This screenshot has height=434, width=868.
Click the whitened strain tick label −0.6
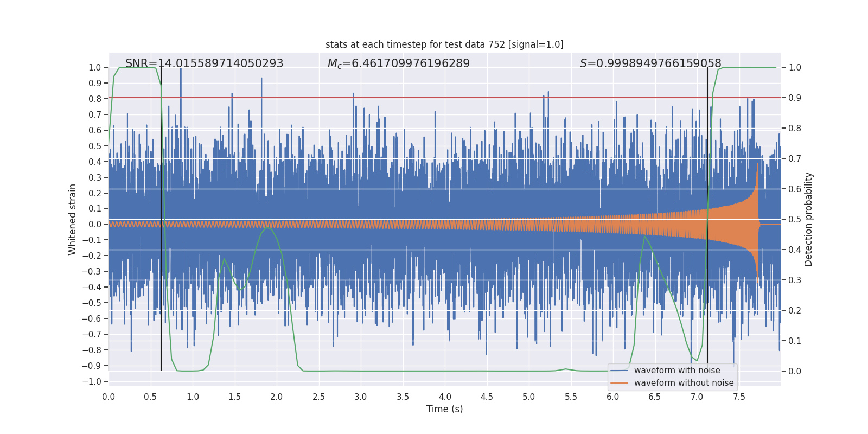click(92, 319)
